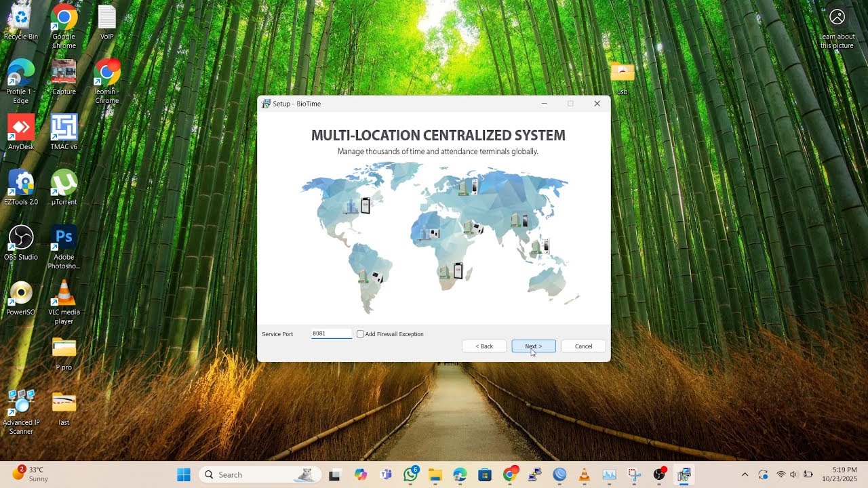Viewport: 868px width, 488px height.
Task: Select the µTorrent desktop icon
Action: click(x=64, y=187)
